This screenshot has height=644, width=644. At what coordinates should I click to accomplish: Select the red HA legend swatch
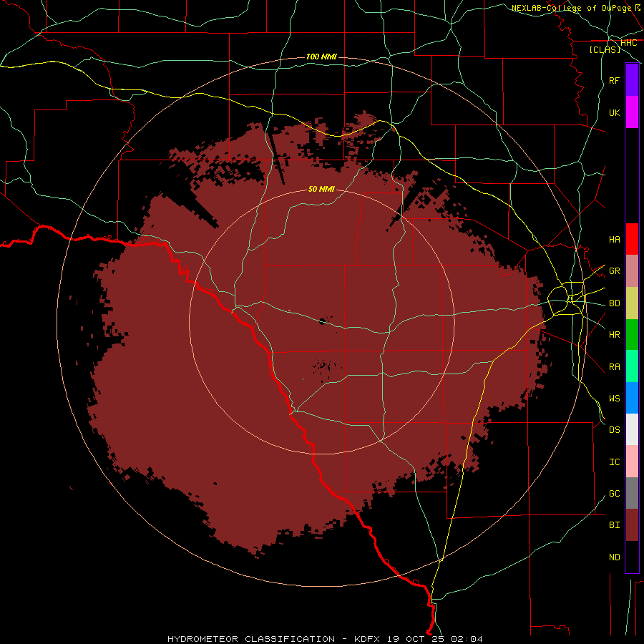point(632,239)
